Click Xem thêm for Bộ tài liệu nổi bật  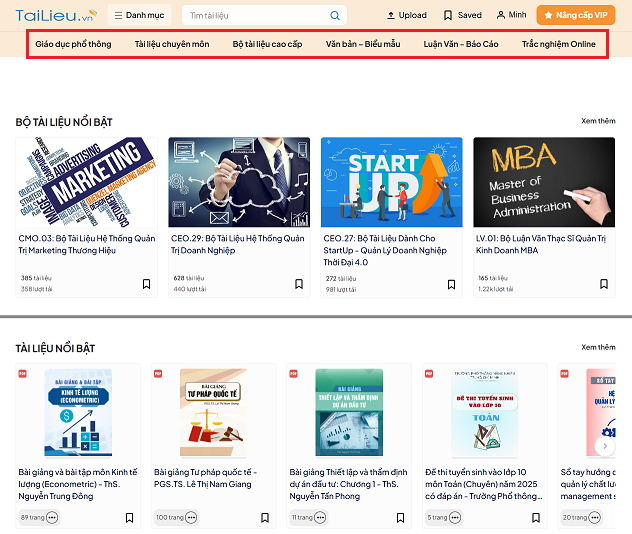point(598,121)
